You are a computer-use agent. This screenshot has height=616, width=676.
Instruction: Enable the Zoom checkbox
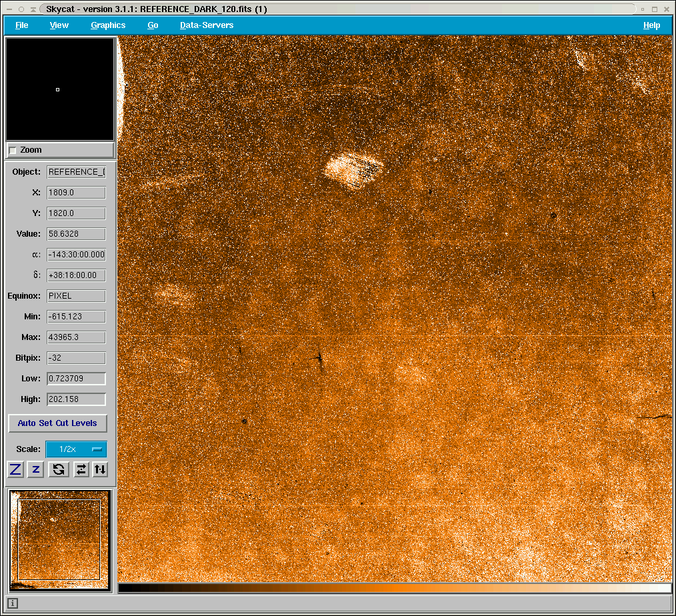(x=13, y=151)
